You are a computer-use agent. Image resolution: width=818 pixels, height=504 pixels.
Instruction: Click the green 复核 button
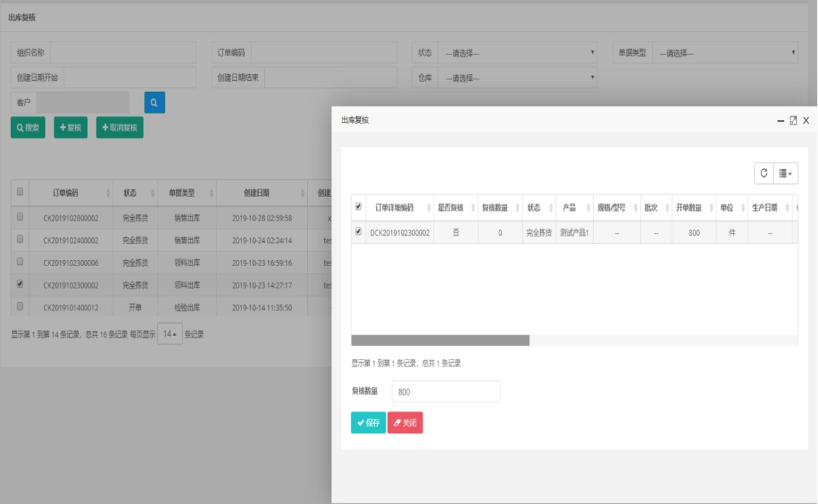tap(71, 127)
